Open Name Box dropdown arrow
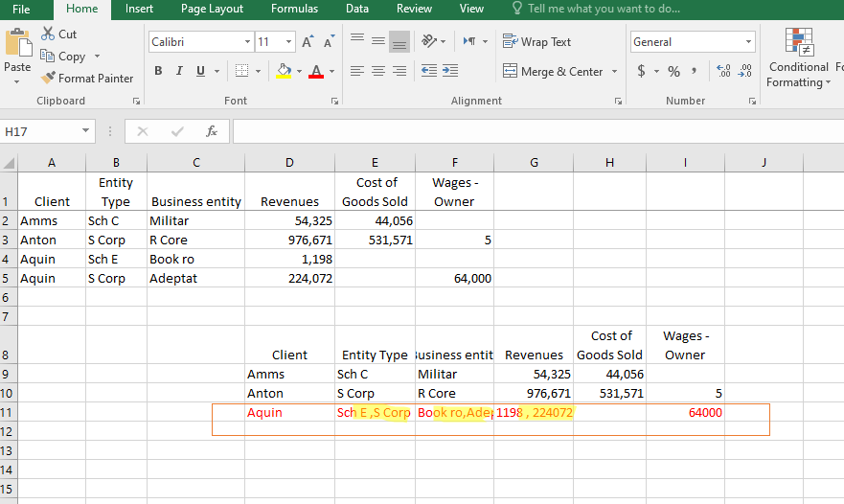 tap(85, 131)
